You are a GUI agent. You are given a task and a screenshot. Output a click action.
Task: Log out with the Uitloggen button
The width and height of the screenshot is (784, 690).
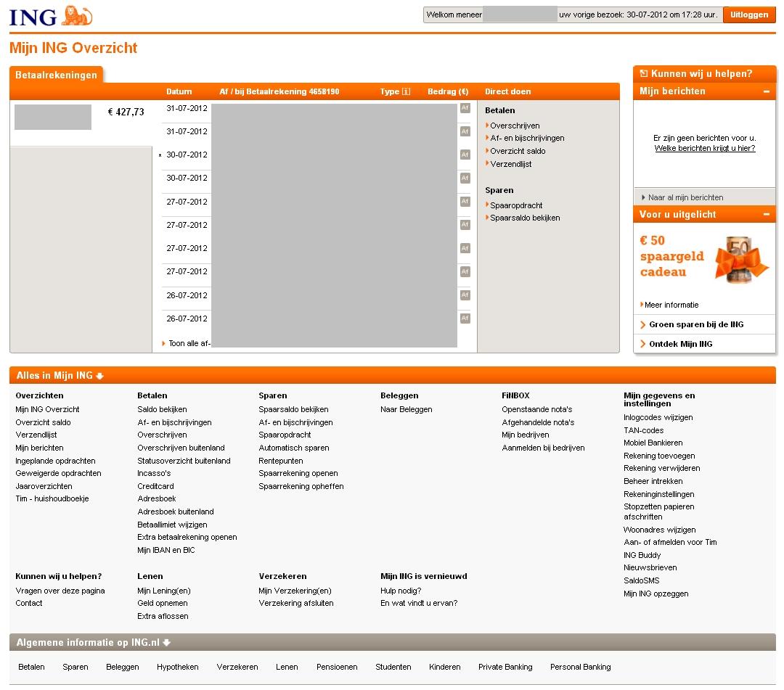[x=749, y=15]
